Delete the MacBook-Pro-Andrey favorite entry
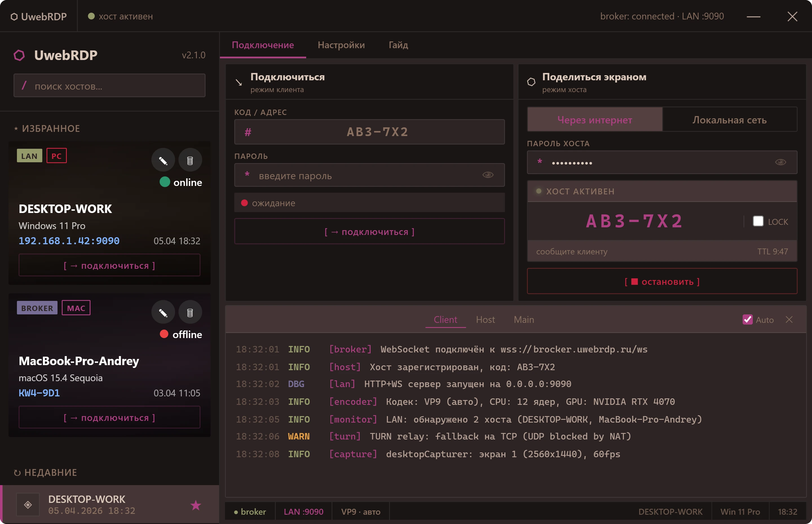The image size is (812, 524). coord(190,312)
